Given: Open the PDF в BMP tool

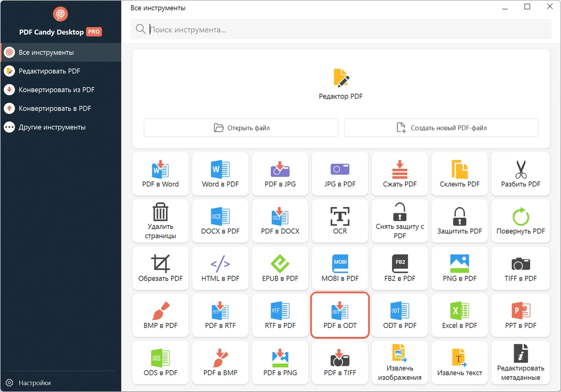Looking at the screenshot, I should pyautogui.click(x=220, y=362).
